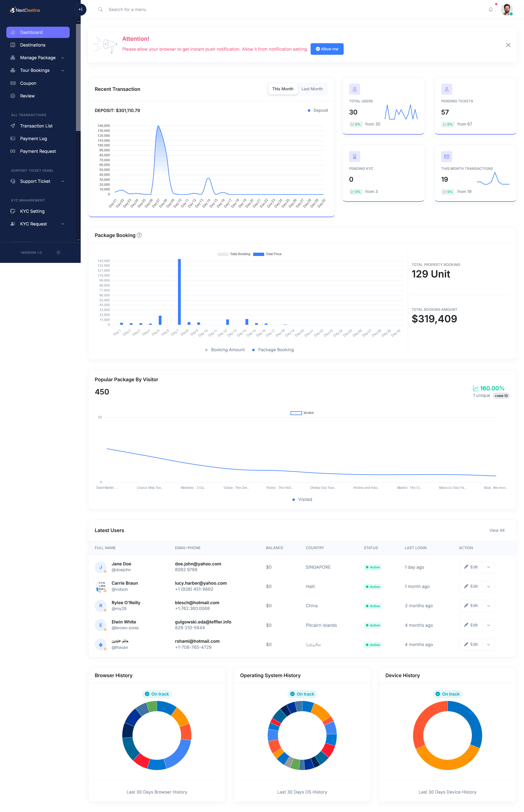Click the Pending Tickets card icon

point(446,89)
